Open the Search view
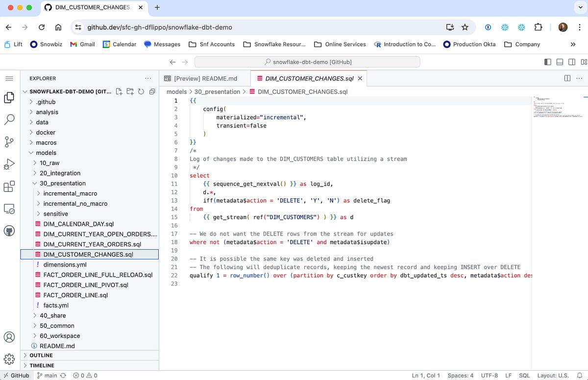The height and width of the screenshot is (380, 588). click(9, 120)
